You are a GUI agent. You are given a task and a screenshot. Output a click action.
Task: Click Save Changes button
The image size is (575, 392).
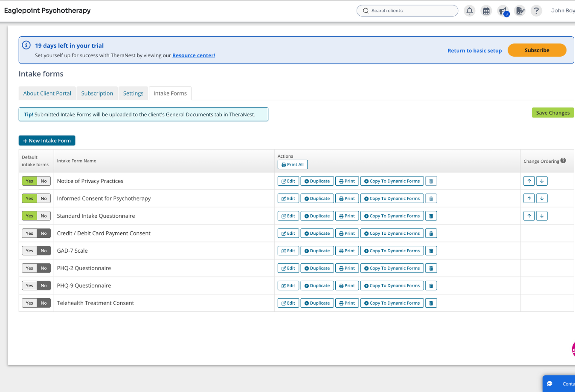coord(553,112)
